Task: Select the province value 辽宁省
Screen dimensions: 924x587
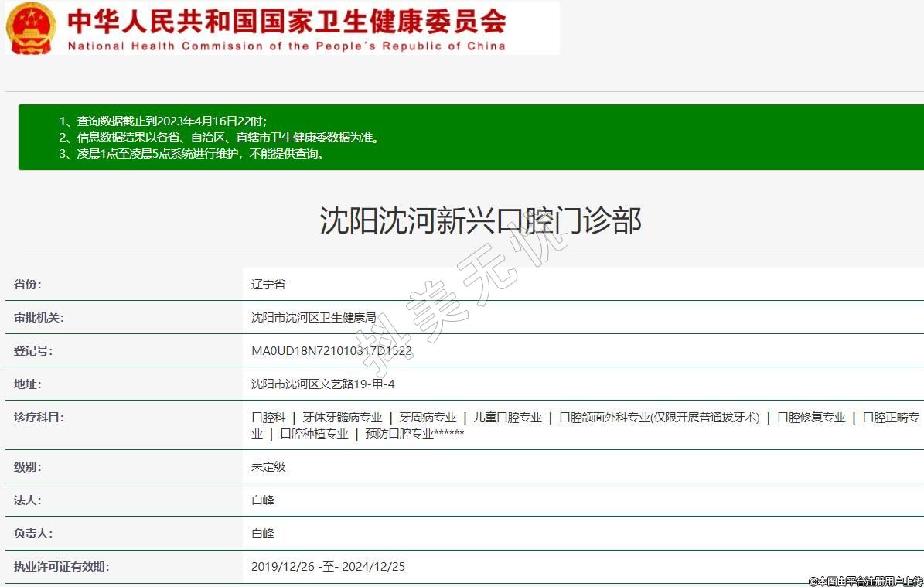Action: (x=268, y=284)
